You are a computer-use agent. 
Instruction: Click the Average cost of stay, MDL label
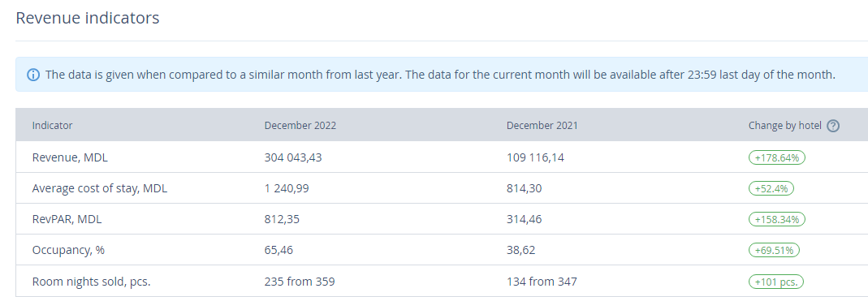[100, 188]
